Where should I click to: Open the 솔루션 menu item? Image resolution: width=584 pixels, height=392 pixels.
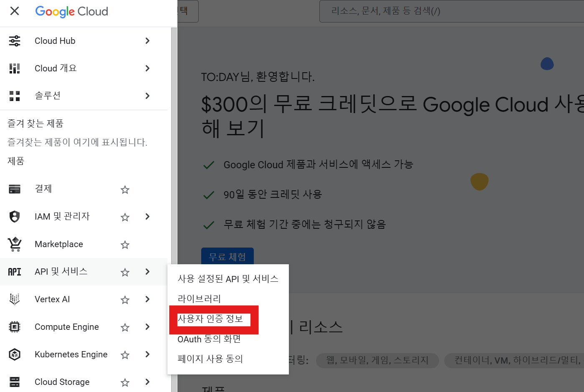(83, 96)
